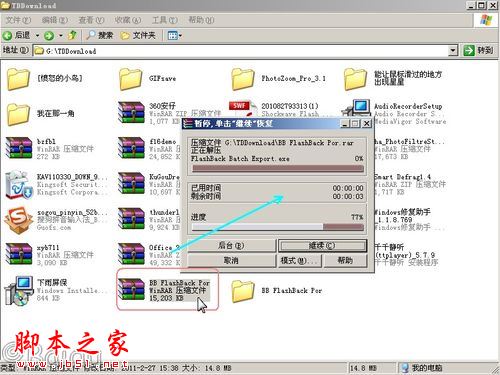The height and width of the screenshot is (375, 500).
Task: Click the TDDownload window title bar folder icon
Action: 5,5
